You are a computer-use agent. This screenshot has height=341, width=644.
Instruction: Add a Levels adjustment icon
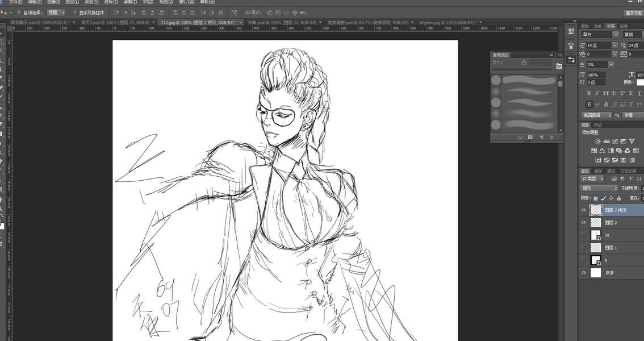click(x=606, y=142)
